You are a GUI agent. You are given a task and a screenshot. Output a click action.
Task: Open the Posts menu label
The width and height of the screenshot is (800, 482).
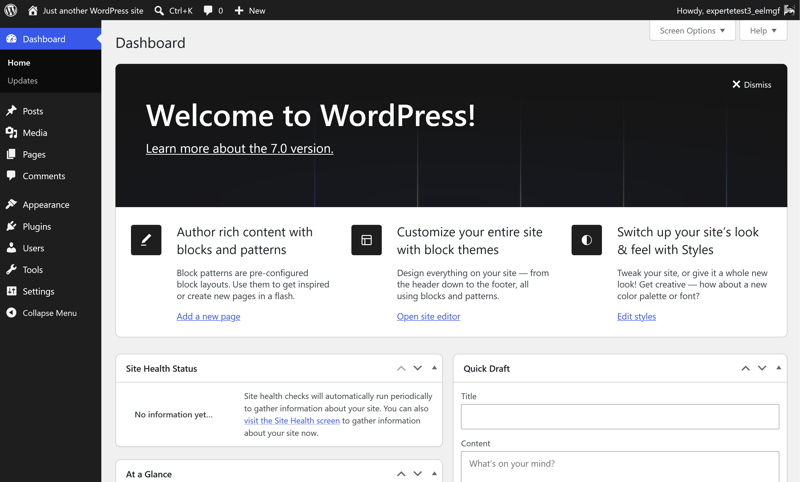[33, 111]
